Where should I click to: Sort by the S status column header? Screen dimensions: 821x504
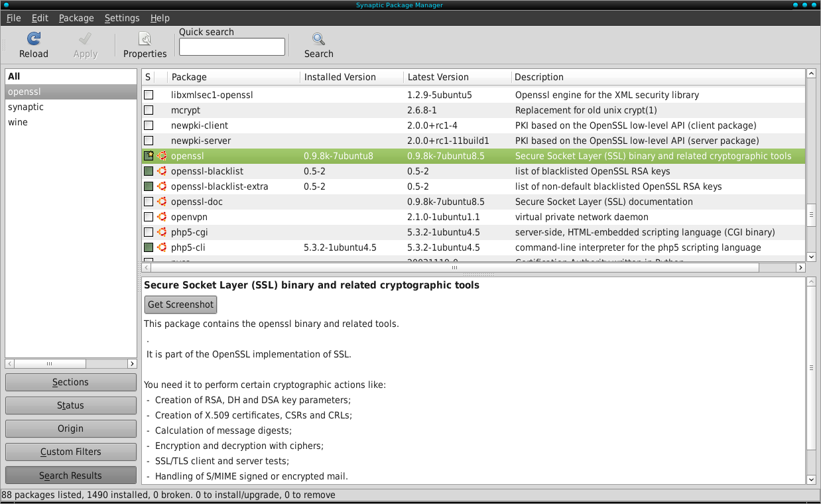click(148, 77)
